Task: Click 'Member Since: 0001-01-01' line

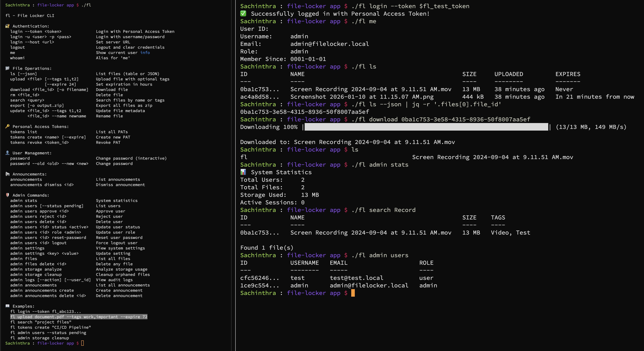Action: (x=283, y=59)
